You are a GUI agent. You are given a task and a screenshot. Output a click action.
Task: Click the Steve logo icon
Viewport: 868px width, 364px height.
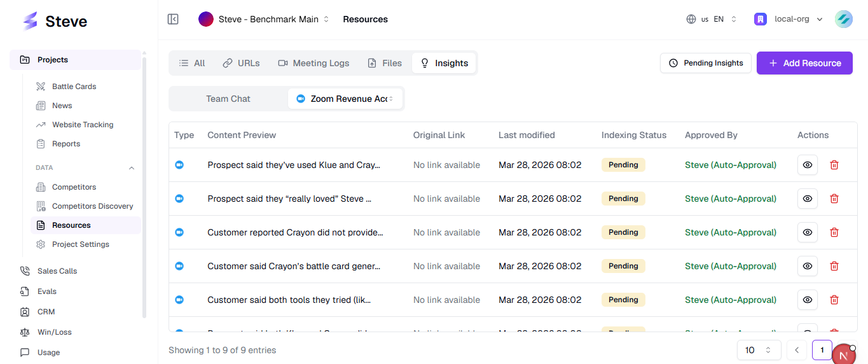coord(30,21)
